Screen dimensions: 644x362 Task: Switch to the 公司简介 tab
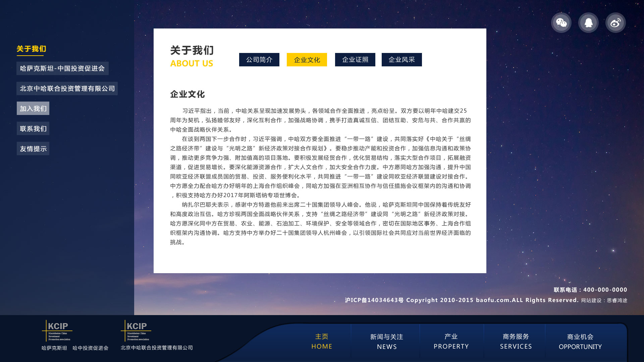(259, 60)
